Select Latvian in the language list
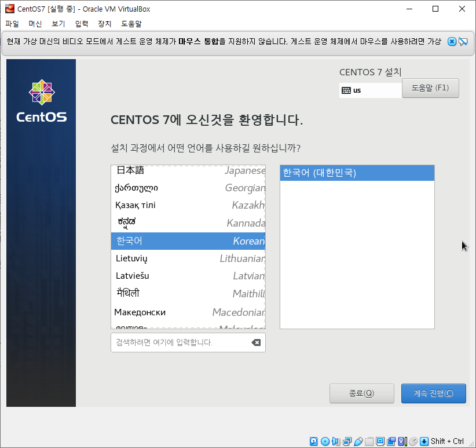 (188, 276)
